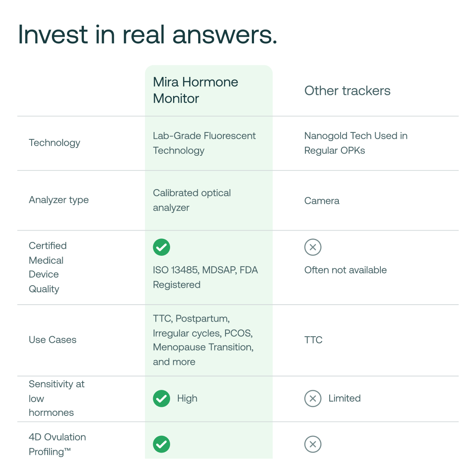Click Lab-Grade Fluorescent Technology text

tap(204, 143)
